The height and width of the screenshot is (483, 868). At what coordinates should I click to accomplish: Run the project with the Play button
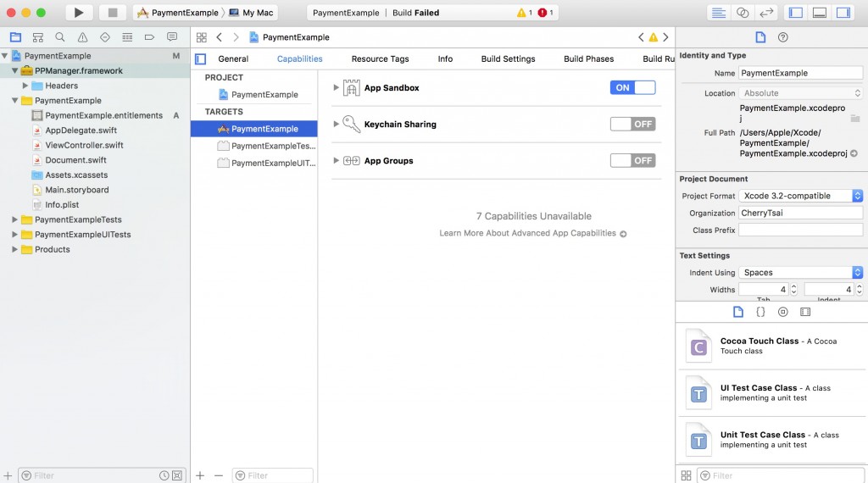click(x=79, y=12)
